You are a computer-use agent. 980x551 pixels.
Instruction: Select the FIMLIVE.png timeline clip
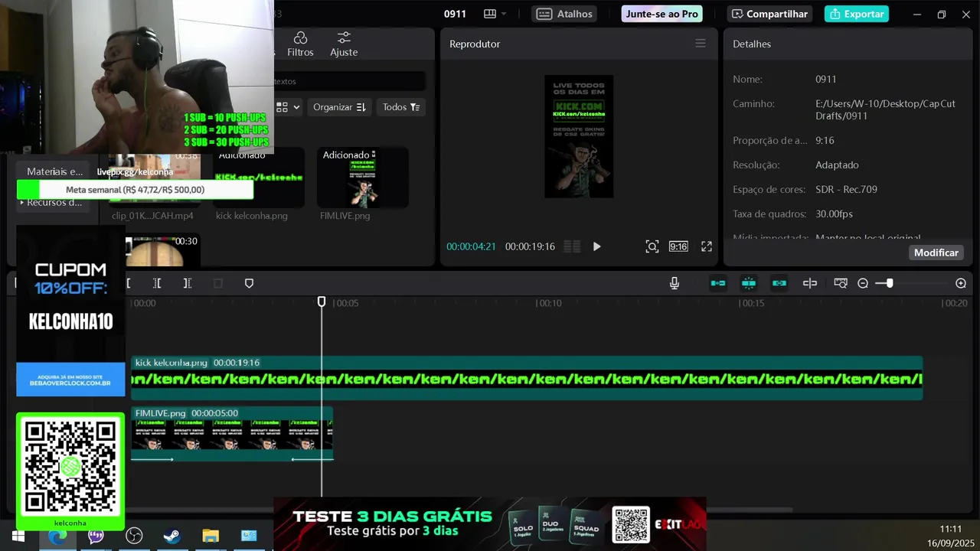[x=232, y=434]
